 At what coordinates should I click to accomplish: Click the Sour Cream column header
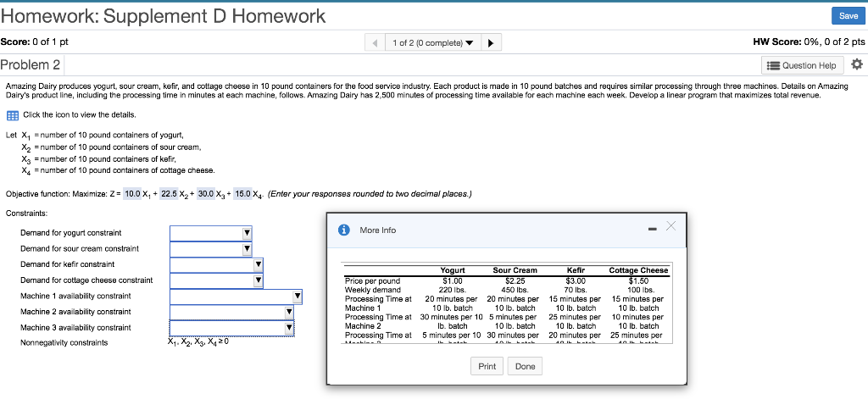[x=515, y=270]
